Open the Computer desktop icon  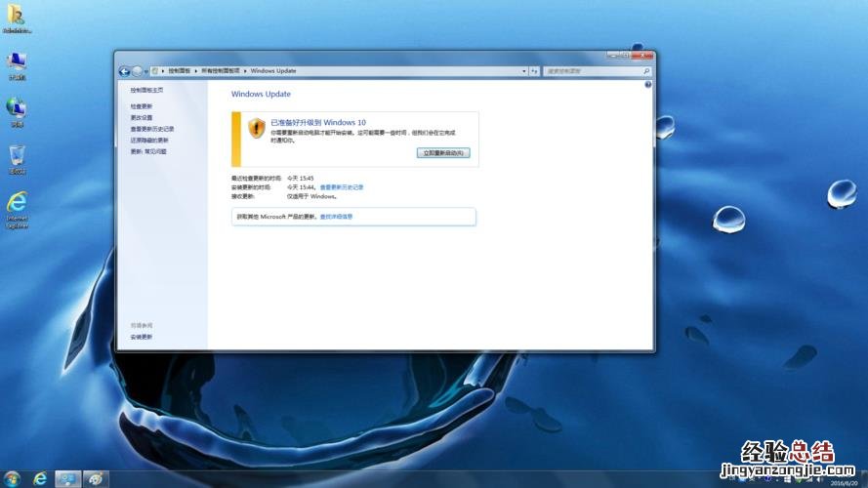[17, 66]
